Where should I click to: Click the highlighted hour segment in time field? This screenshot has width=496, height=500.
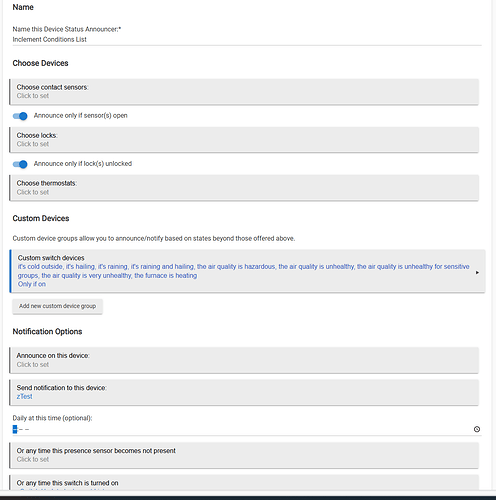pyautogui.click(x=15, y=429)
